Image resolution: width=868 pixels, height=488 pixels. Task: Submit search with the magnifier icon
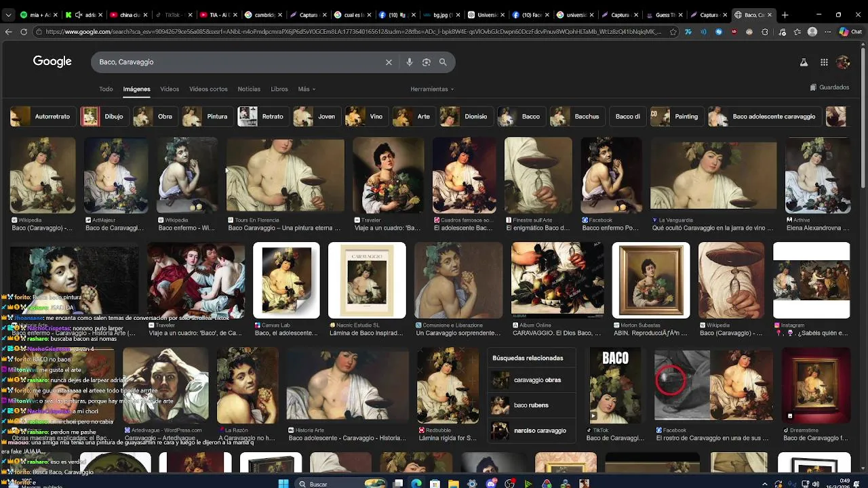pos(443,62)
